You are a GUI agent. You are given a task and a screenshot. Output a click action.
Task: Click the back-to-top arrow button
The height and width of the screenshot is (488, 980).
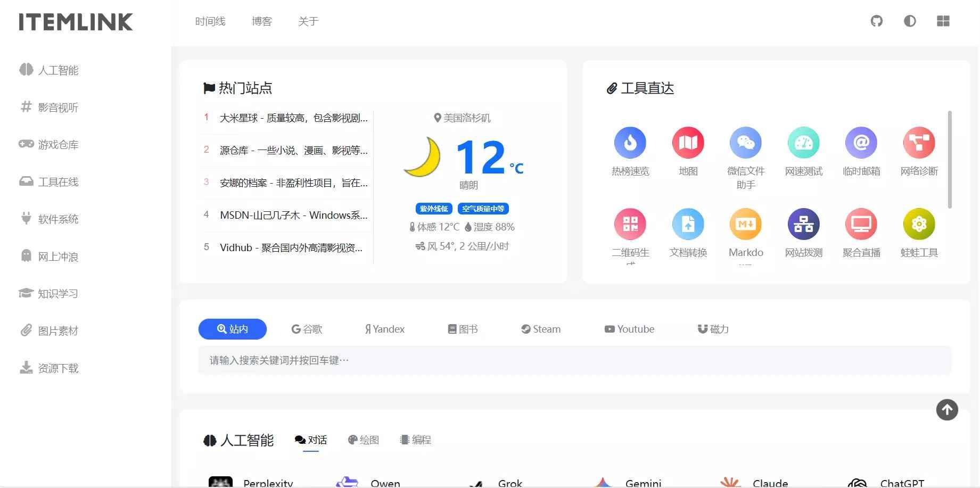click(946, 410)
